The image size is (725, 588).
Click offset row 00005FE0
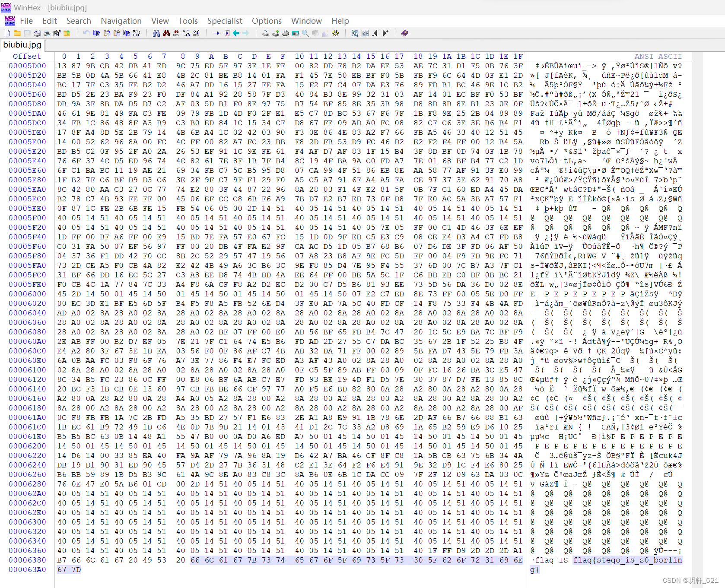pyautogui.click(x=27, y=284)
